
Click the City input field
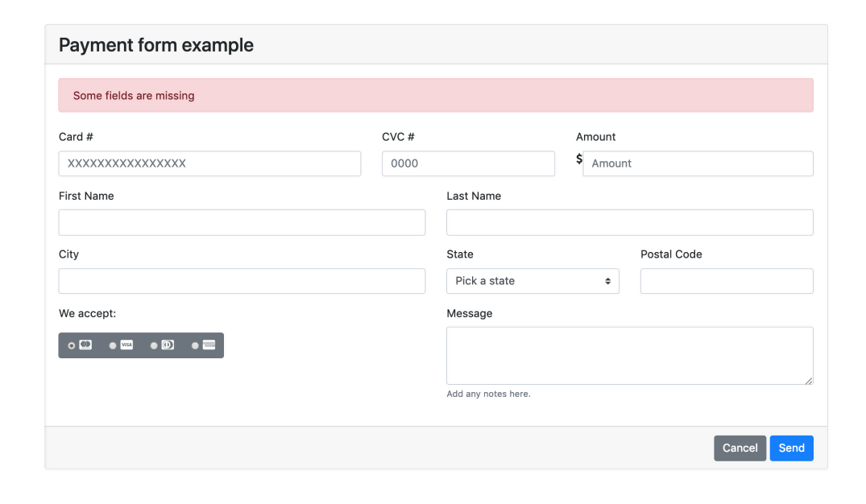pos(242,280)
